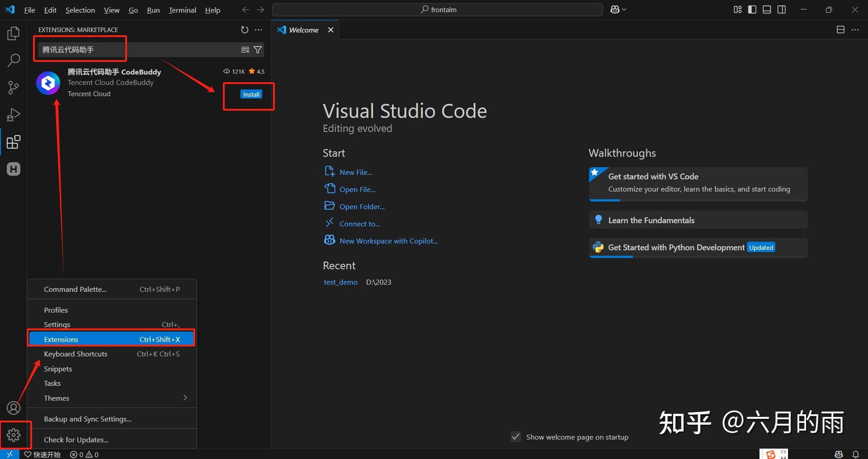
Task: Install the Tencent Cloud CodeBuddy extension
Action: (251, 94)
